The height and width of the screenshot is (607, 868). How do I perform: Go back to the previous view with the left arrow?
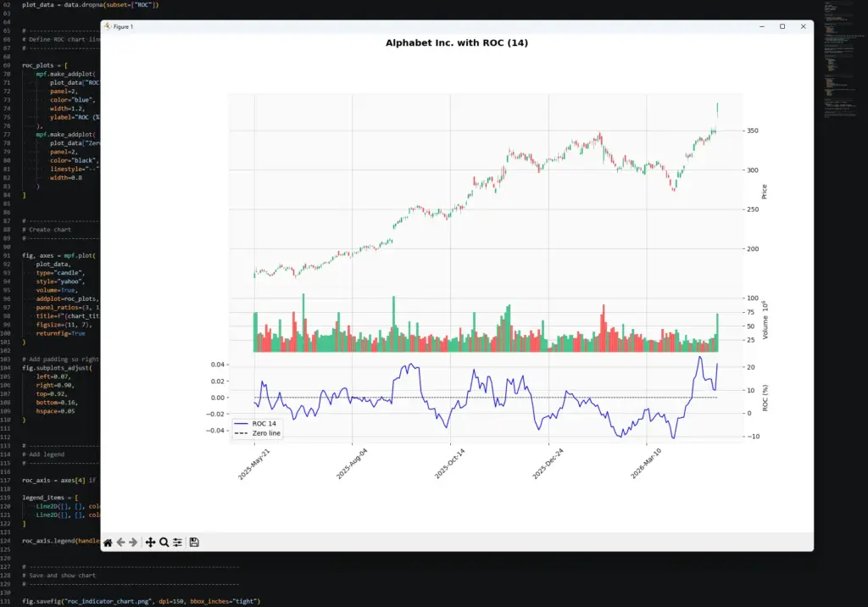(x=120, y=543)
